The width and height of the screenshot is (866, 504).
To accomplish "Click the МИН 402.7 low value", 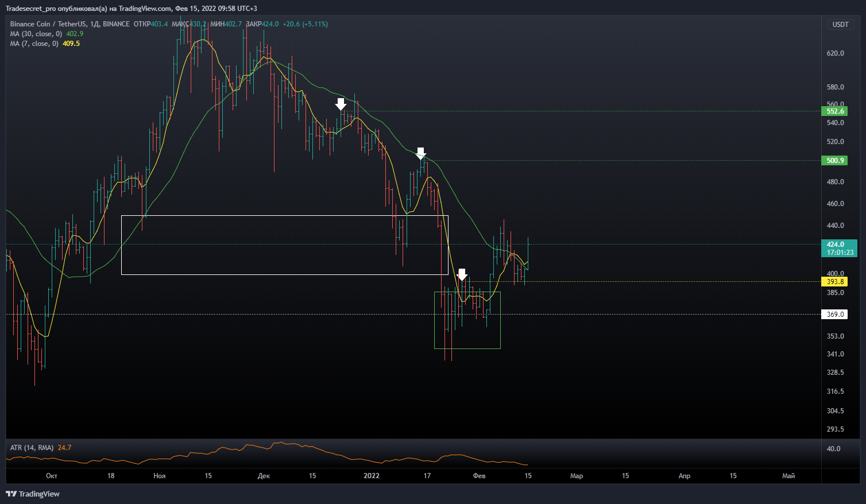I will 226,24.
